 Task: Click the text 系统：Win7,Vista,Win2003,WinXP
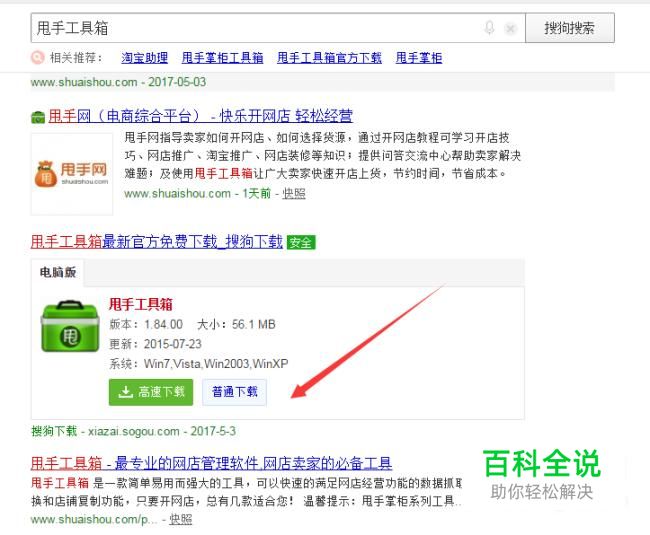199,364
